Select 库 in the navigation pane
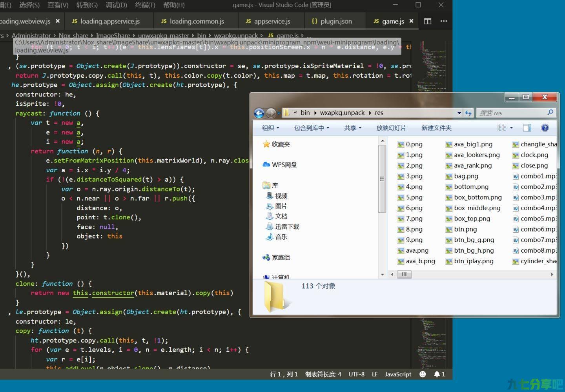The width and height of the screenshot is (565, 392). [x=271, y=185]
